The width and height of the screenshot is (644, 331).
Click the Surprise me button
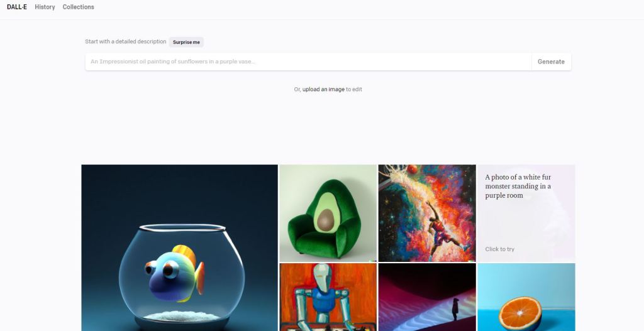point(186,42)
